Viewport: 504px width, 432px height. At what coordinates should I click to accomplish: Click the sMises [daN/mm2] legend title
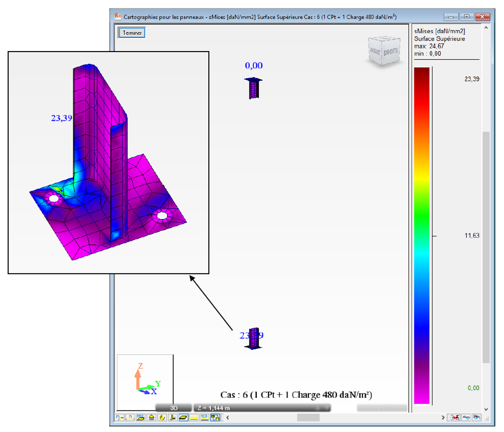(x=440, y=31)
